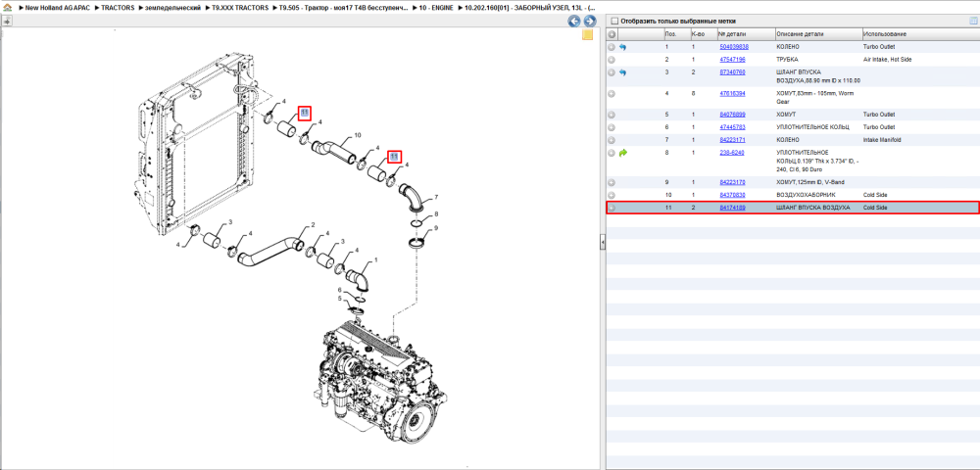
Task: Open '10.202.160[01] - ЗАБОРНЫЙ УЗЕЛ' breadcrumb
Action: coord(529,8)
